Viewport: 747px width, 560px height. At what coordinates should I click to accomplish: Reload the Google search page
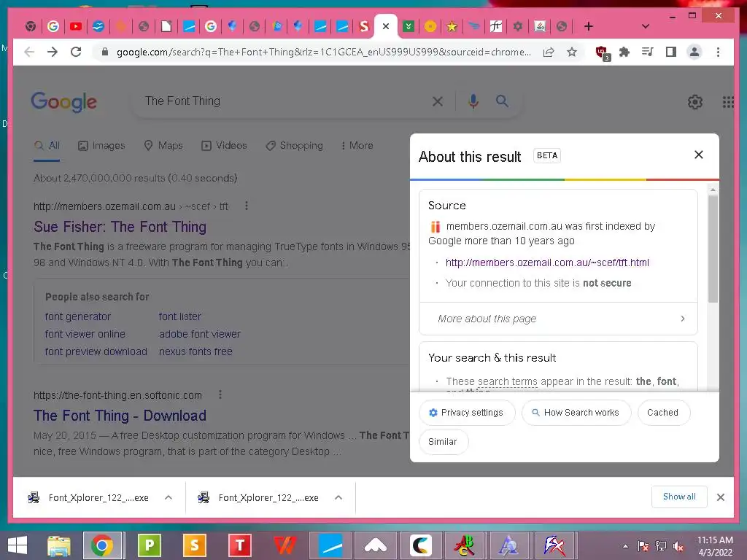[76, 52]
